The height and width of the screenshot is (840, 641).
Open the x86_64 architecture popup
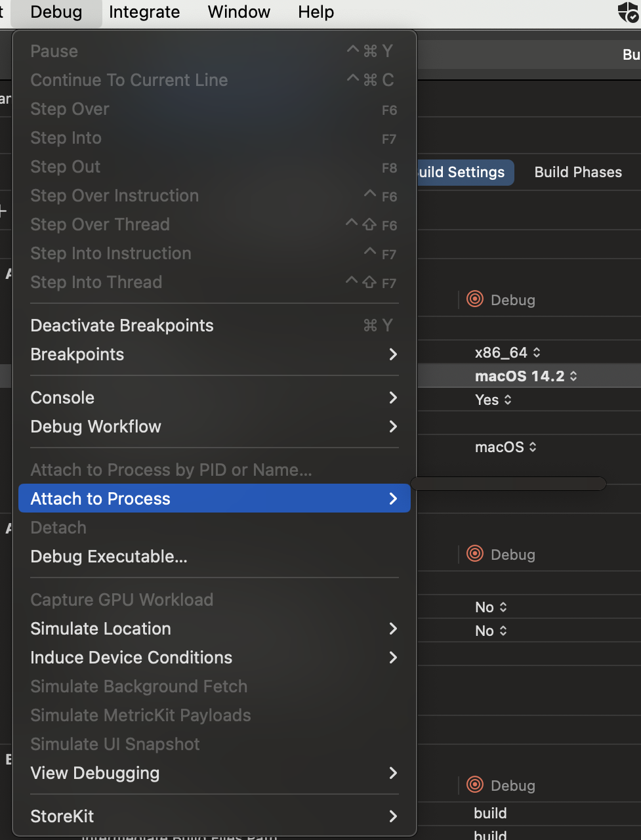tap(508, 352)
